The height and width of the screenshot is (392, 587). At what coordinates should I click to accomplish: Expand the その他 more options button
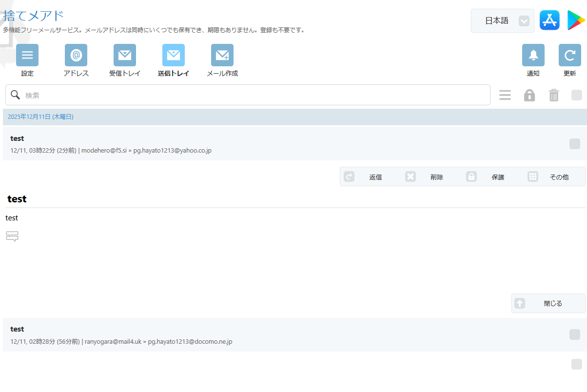(555, 177)
